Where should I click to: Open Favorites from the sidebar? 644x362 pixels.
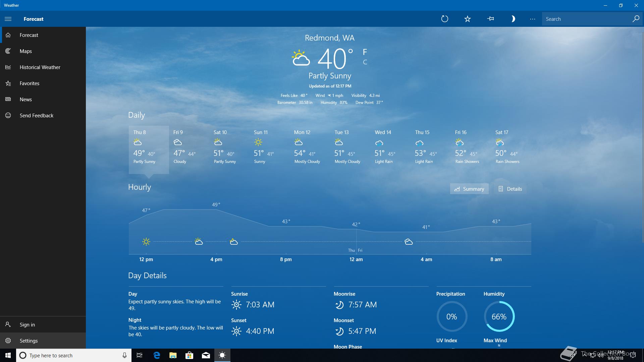[29, 83]
